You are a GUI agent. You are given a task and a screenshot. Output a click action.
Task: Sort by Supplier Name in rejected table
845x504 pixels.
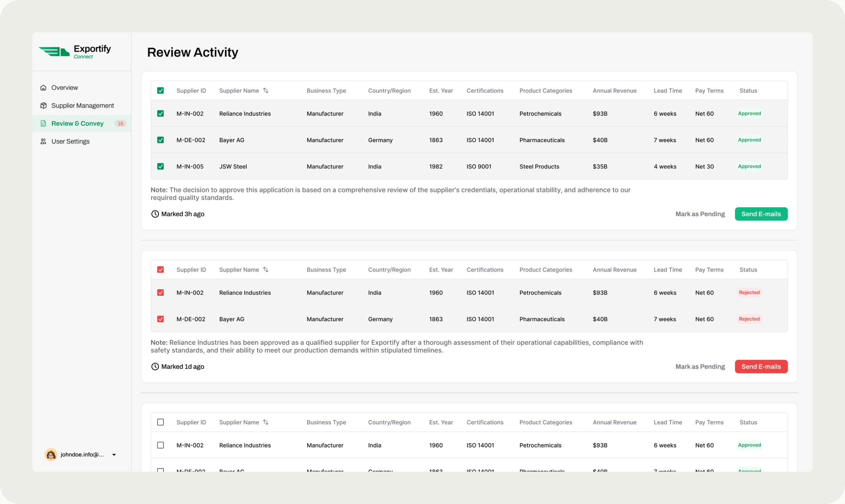[x=266, y=270]
